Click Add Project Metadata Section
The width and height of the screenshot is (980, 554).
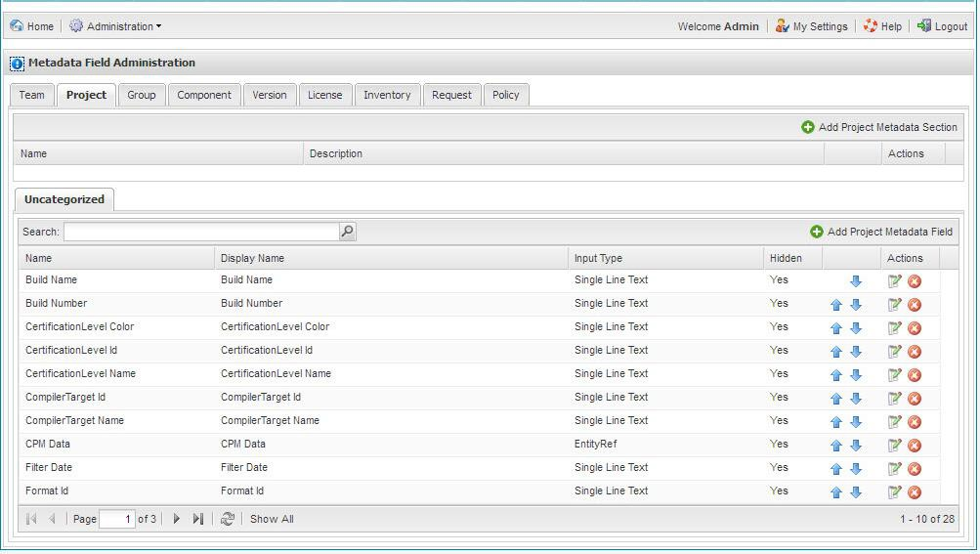click(x=879, y=127)
